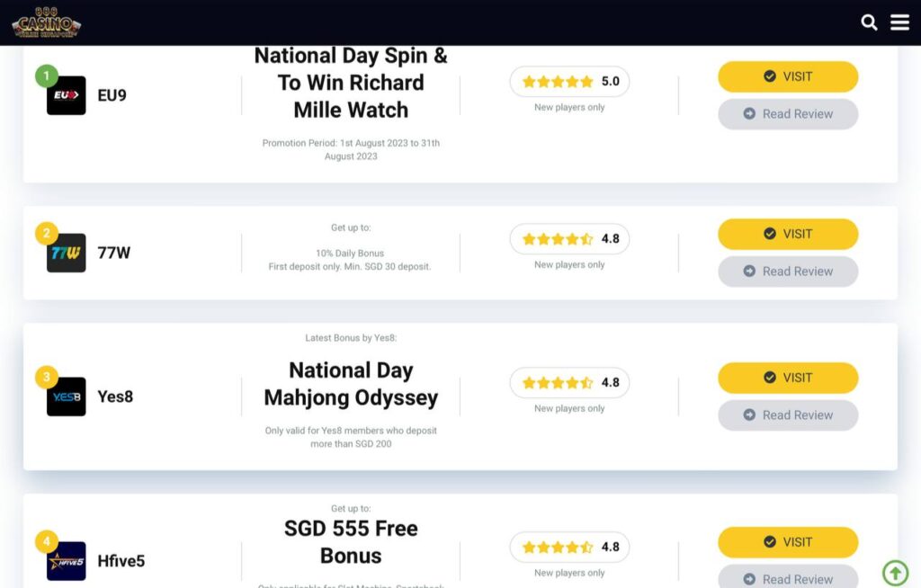Click the SGD 555 Free Bonus heading
Screen dimensions: 921x588
350,542
